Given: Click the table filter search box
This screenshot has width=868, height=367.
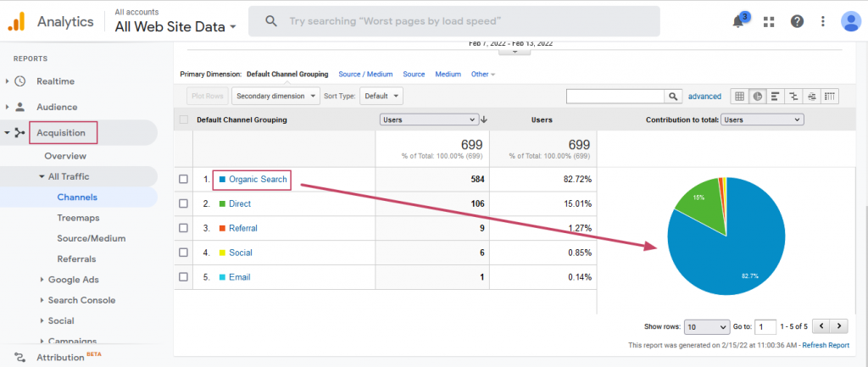Looking at the screenshot, I should pyautogui.click(x=615, y=97).
